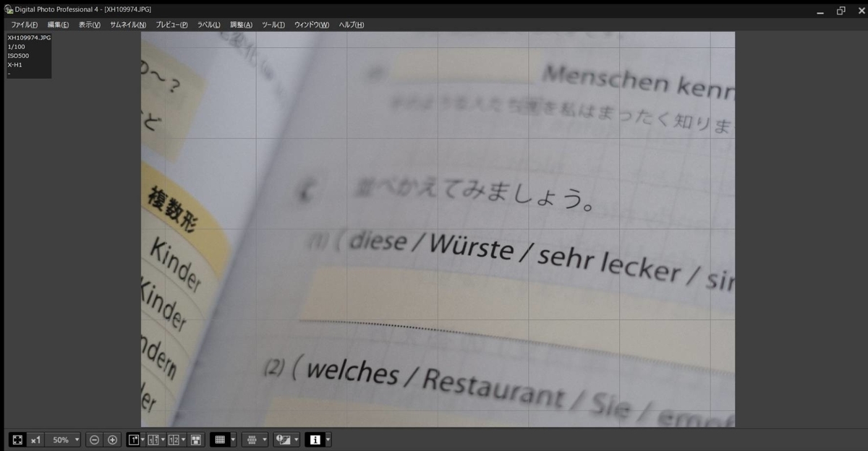Click the X-H1 camera model text
The width and height of the screenshot is (868, 451).
pos(14,64)
